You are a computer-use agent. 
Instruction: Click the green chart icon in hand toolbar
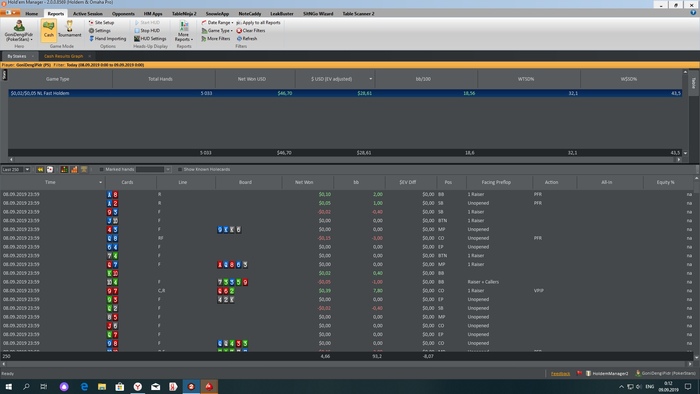[x=64, y=170]
